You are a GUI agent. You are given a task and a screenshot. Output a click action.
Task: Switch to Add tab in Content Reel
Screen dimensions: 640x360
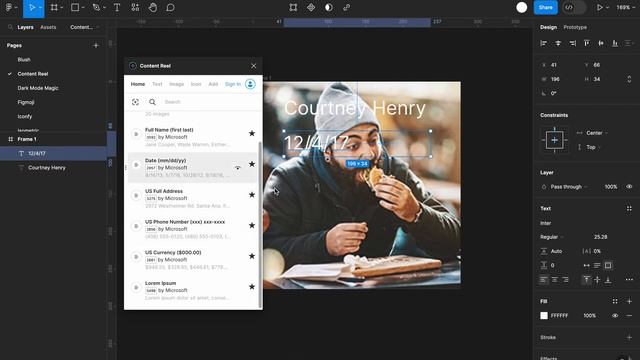[213, 84]
